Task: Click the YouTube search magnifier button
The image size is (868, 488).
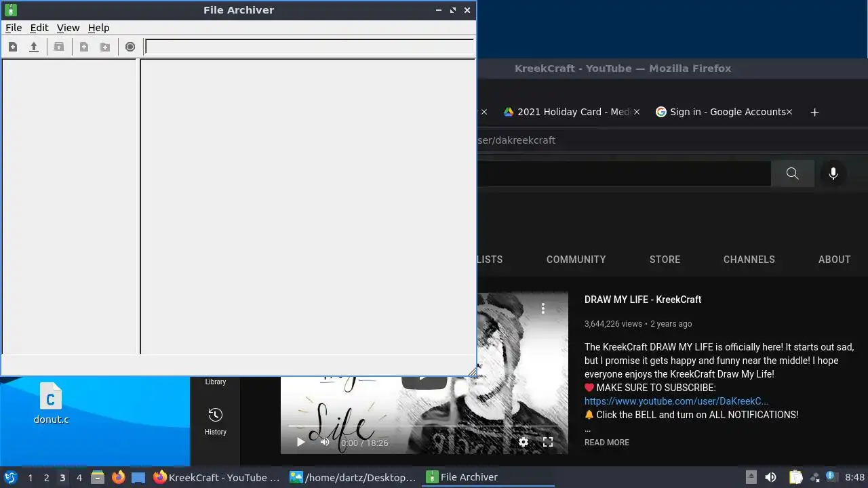Action: tap(793, 174)
